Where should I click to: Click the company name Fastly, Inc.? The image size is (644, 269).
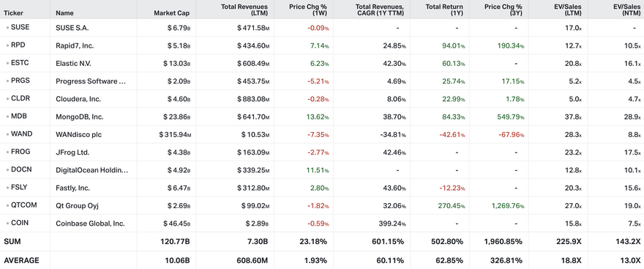pos(73,188)
